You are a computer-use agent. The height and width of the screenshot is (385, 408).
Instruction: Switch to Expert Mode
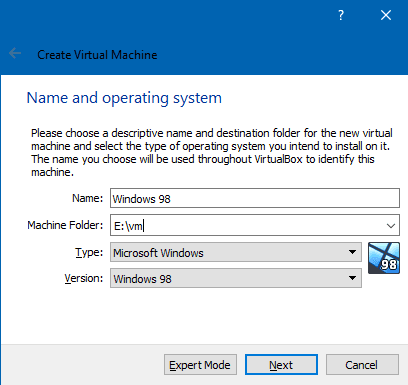[x=200, y=365]
